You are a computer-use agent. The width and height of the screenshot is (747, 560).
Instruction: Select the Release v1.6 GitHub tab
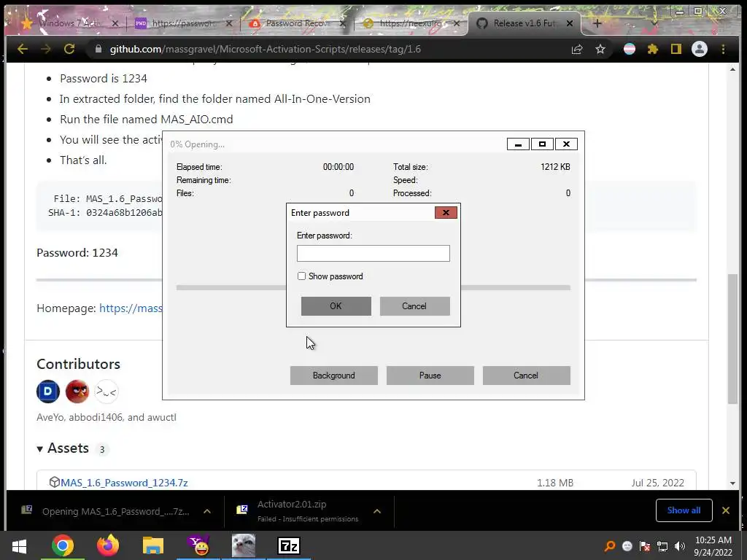[x=523, y=23]
